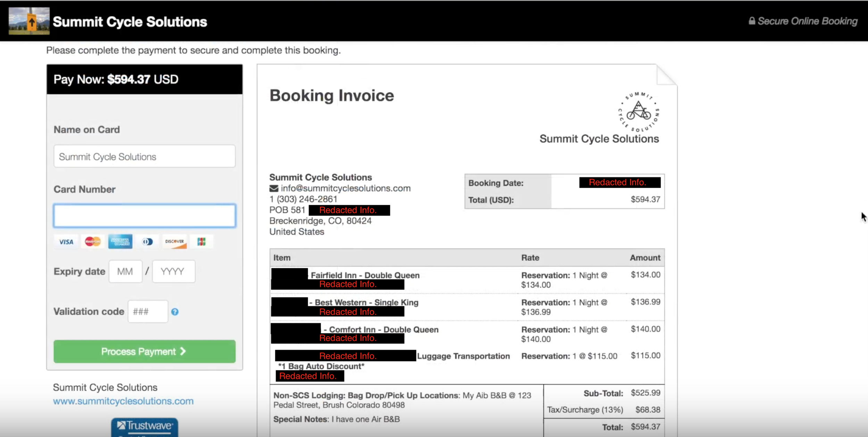
Task: Click the YYYY expiry year field
Action: click(x=174, y=271)
